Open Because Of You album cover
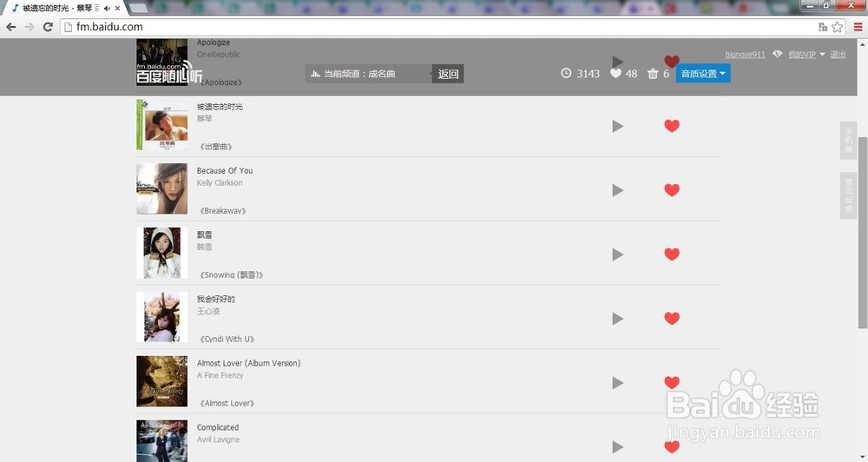Screen dimensions: 868x462 pyautogui.click(x=162, y=189)
